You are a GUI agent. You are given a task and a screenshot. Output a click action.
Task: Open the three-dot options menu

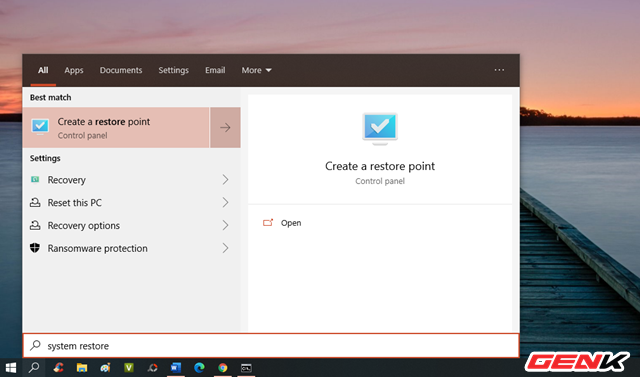499,70
